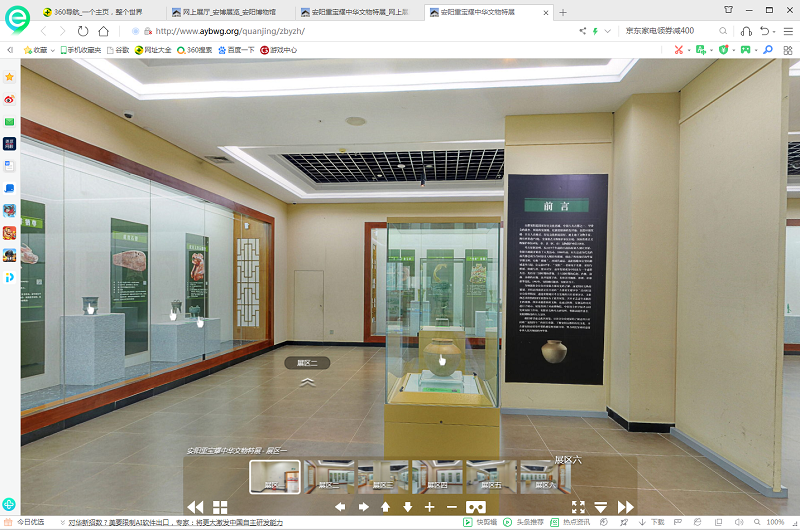Open the skin (shirt) icon in title bar
Screen dimensions: 800x530
tap(729, 9)
